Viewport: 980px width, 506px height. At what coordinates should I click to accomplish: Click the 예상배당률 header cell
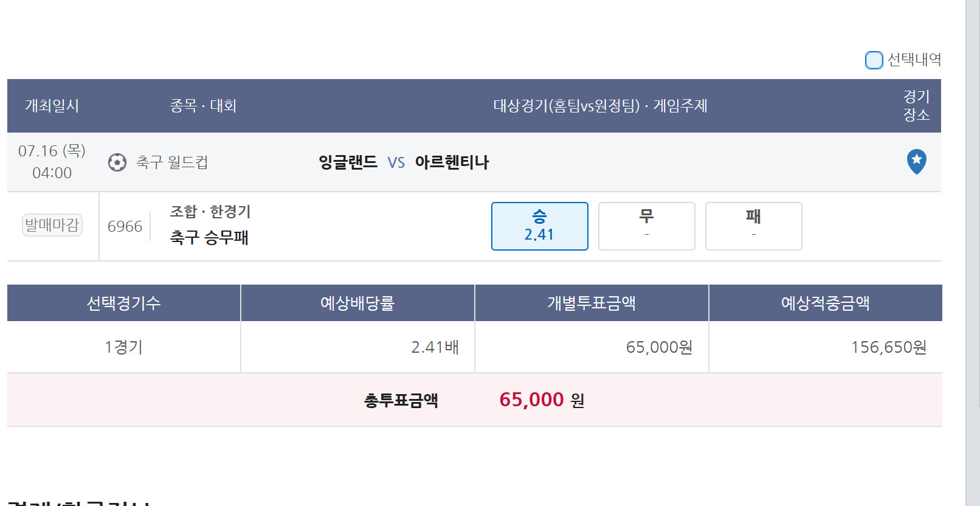(357, 303)
